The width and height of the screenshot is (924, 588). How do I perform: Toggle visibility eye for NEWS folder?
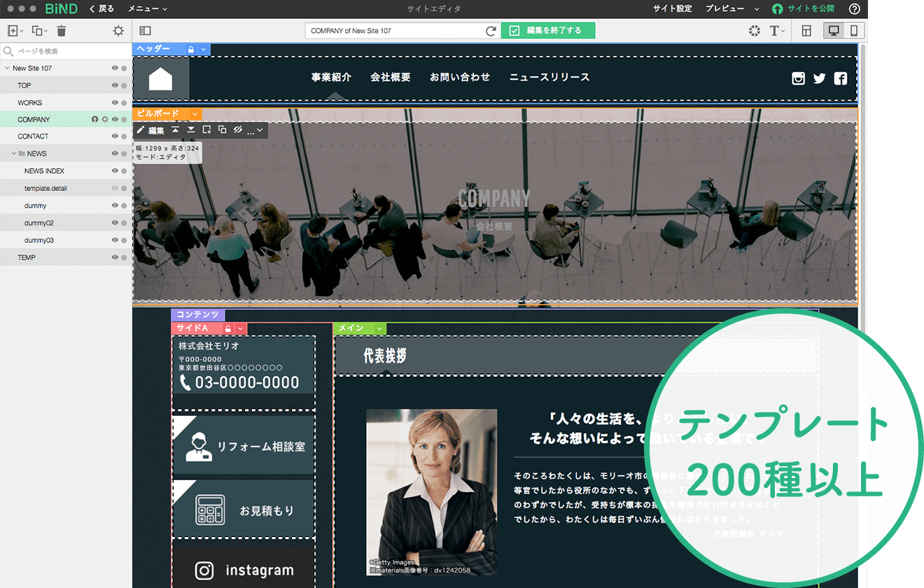(x=115, y=154)
